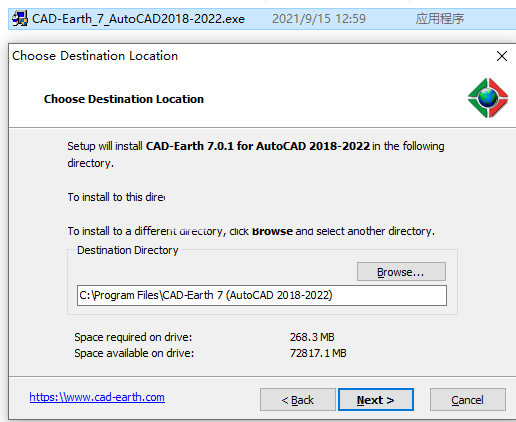Click the 268.3 MB required space value
Image resolution: width=516 pixels, height=422 pixels.
click(x=312, y=337)
